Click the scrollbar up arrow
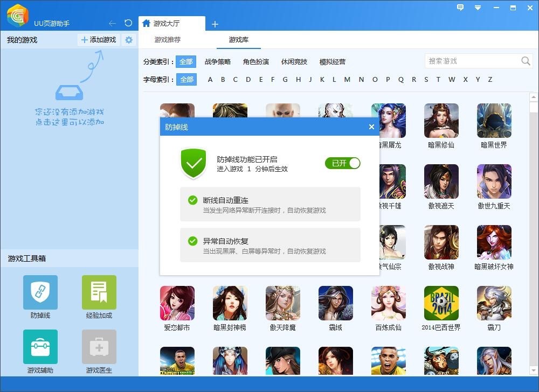 click(534, 97)
